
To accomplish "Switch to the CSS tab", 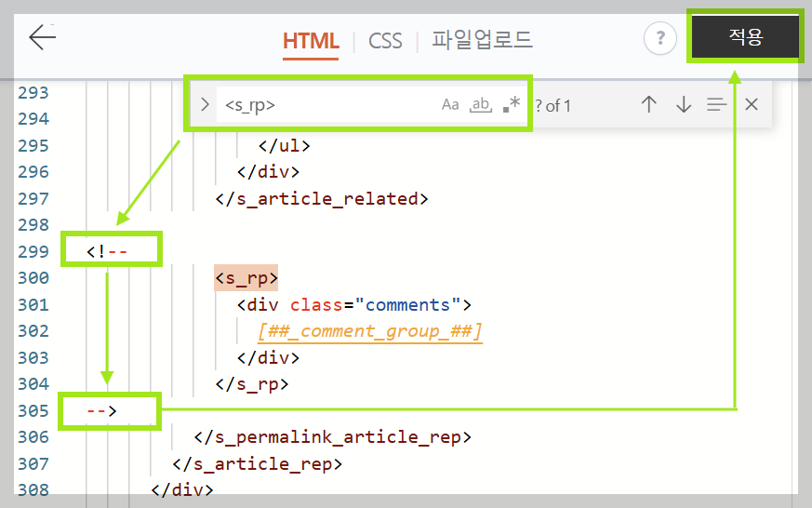I will click(x=385, y=41).
